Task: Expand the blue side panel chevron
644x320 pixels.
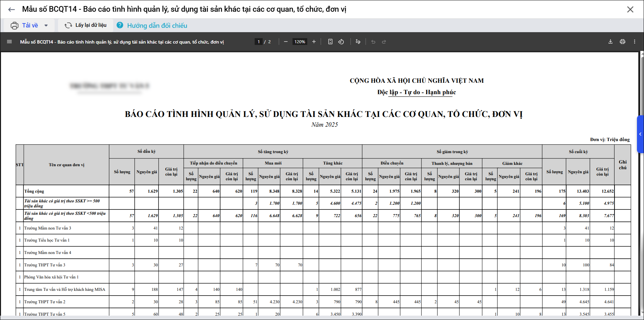Action: click(640, 134)
